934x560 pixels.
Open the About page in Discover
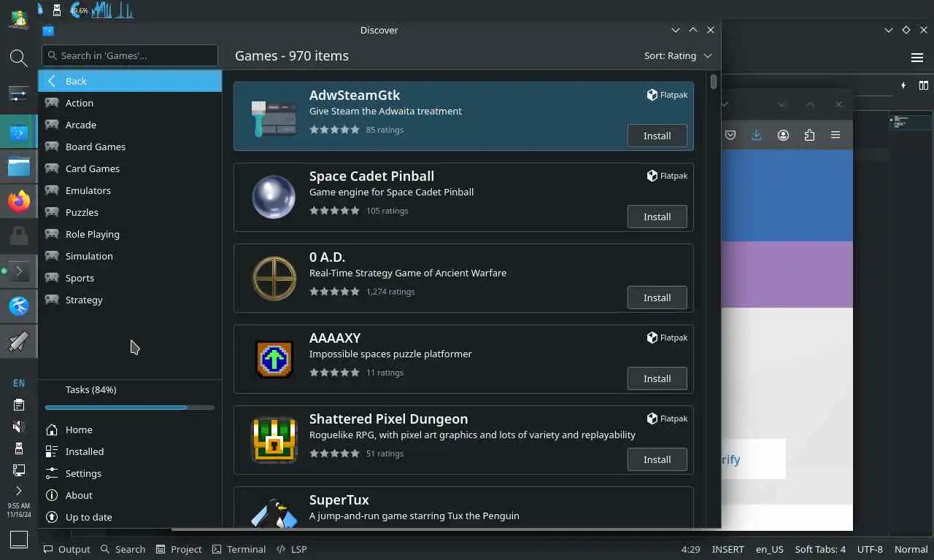coord(130,495)
